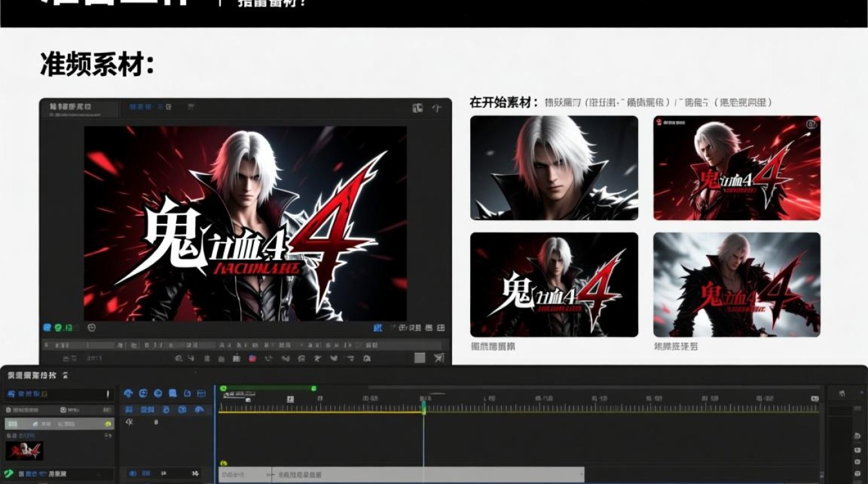This screenshot has width=868, height=484.
Task: Click the up-arrow icon in the preview header
Action: pyautogui.click(x=437, y=108)
